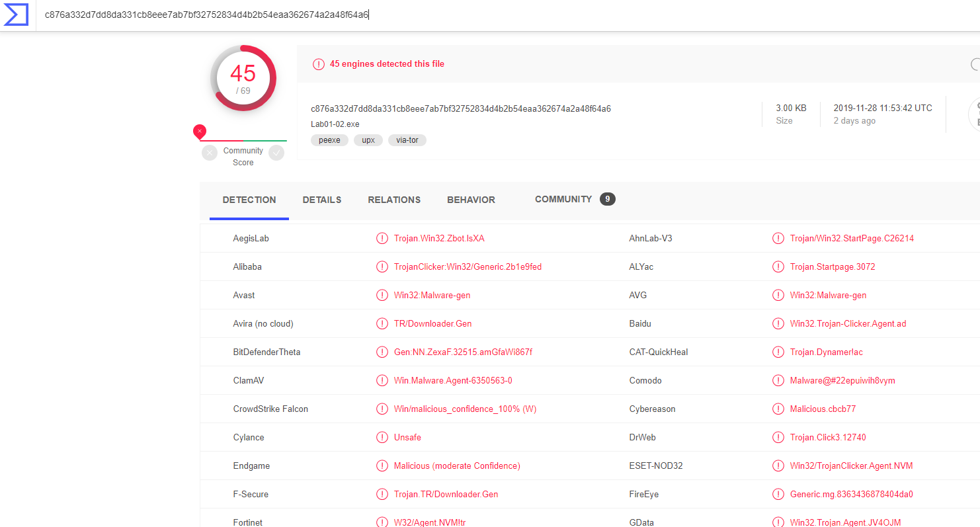
Task: Click the warning icon for AVG detection
Action: [x=778, y=295]
